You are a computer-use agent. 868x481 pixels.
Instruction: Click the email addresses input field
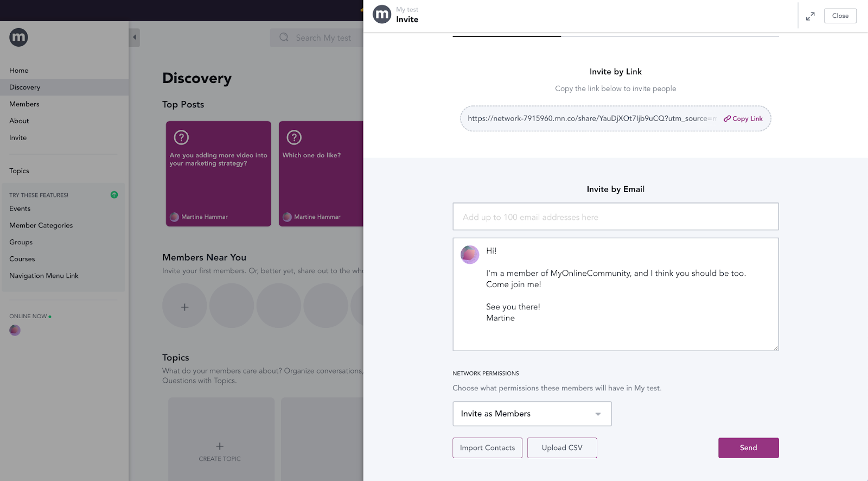click(x=615, y=217)
